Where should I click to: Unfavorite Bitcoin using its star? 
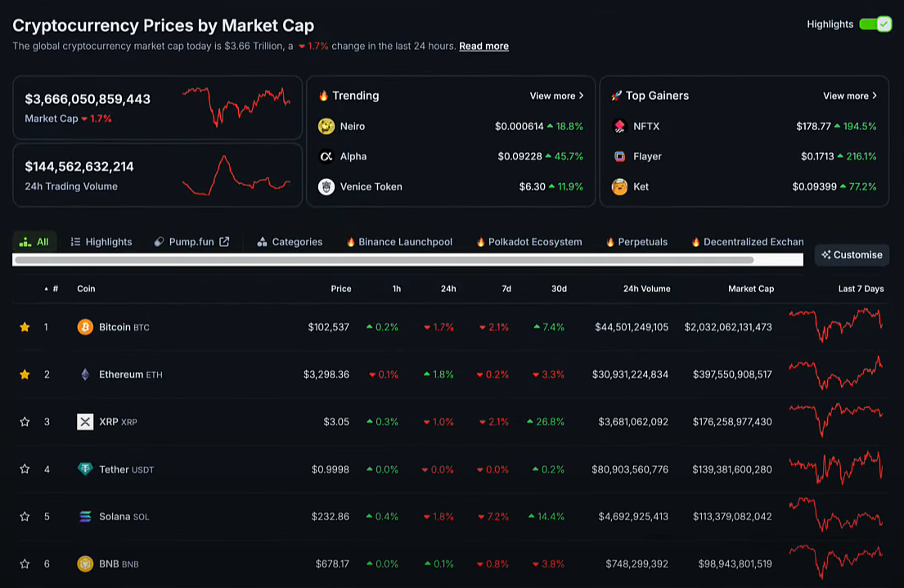(25, 327)
